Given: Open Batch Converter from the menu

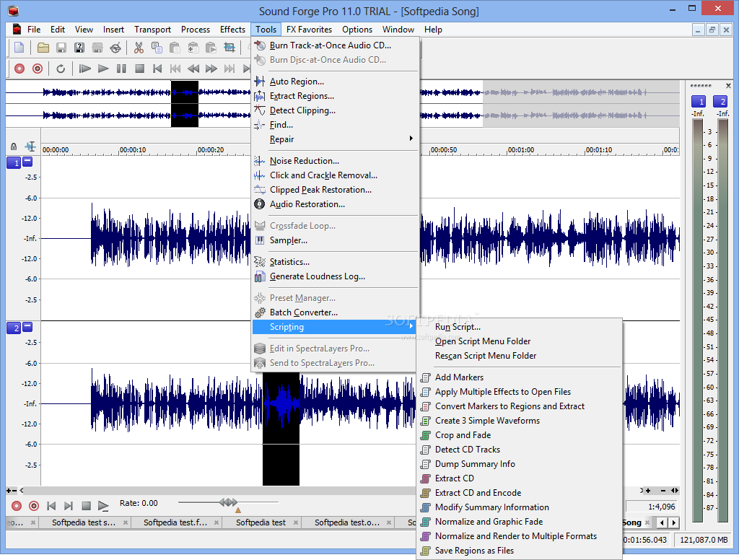Looking at the screenshot, I should pos(336,312).
